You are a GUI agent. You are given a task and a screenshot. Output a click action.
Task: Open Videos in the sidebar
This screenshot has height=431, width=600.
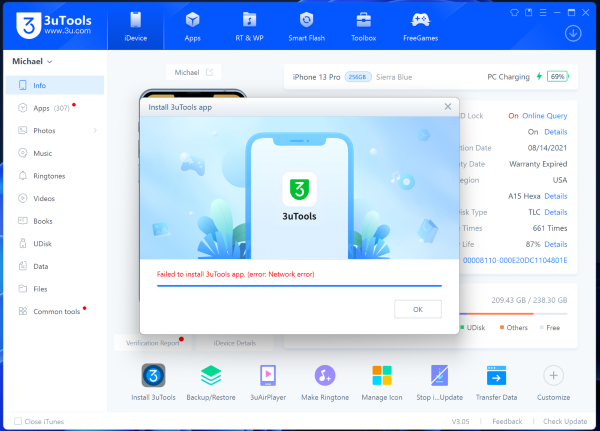pos(55,198)
